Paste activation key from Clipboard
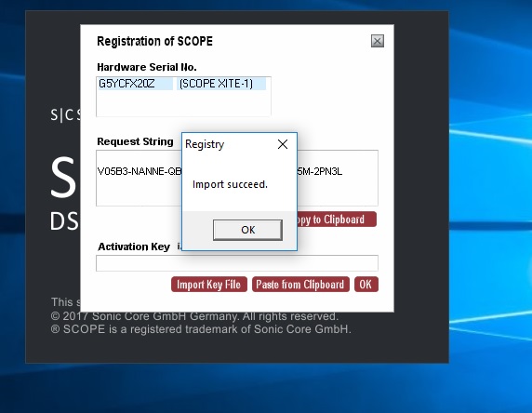Image resolution: width=532 pixels, height=413 pixels. (300, 285)
